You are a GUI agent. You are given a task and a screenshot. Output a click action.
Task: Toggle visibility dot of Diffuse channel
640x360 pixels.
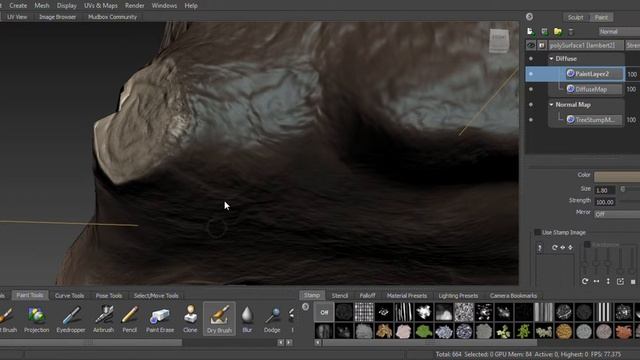pos(531,59)
